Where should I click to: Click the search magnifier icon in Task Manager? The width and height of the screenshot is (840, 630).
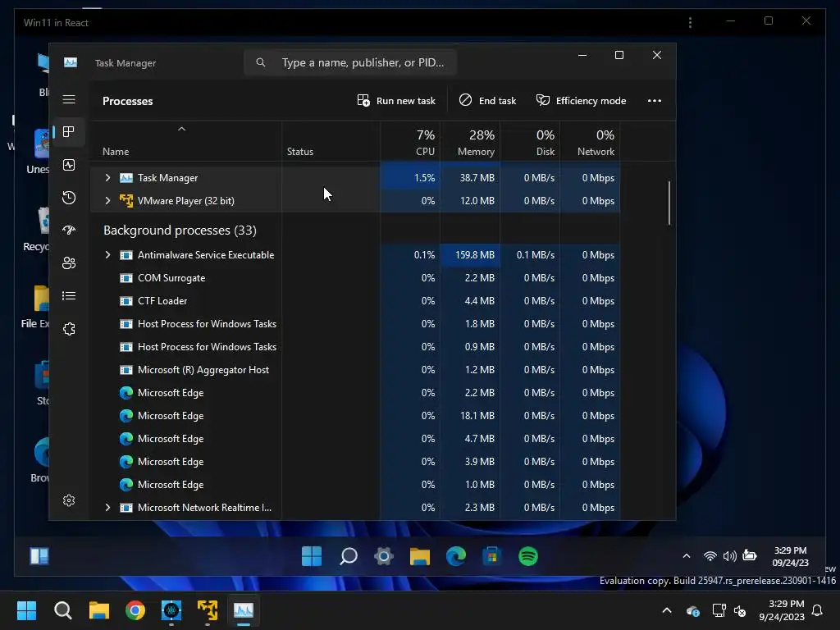pos(260,62)
